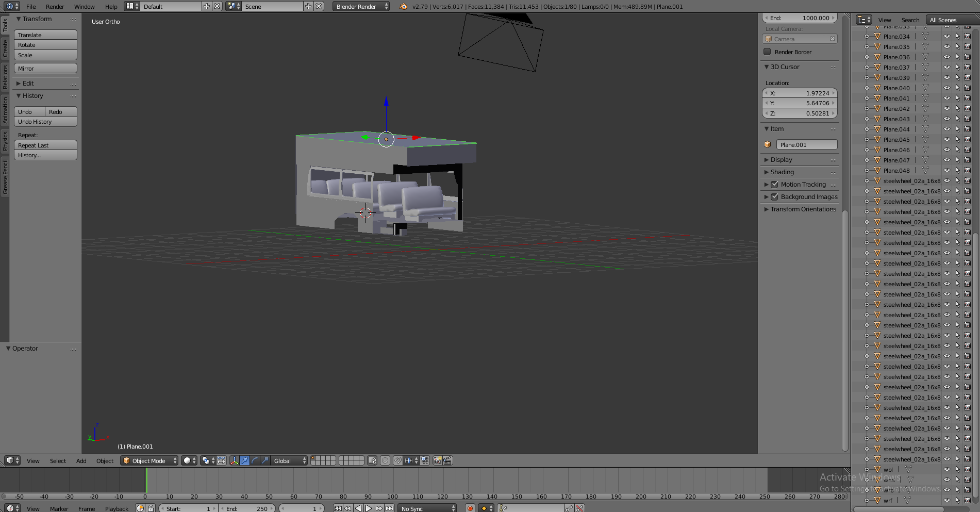This screenshot has height=512, width=980.
Task: Toggle selectability of Plane.037
Action: pyautogui.click(x=957, y=68)
